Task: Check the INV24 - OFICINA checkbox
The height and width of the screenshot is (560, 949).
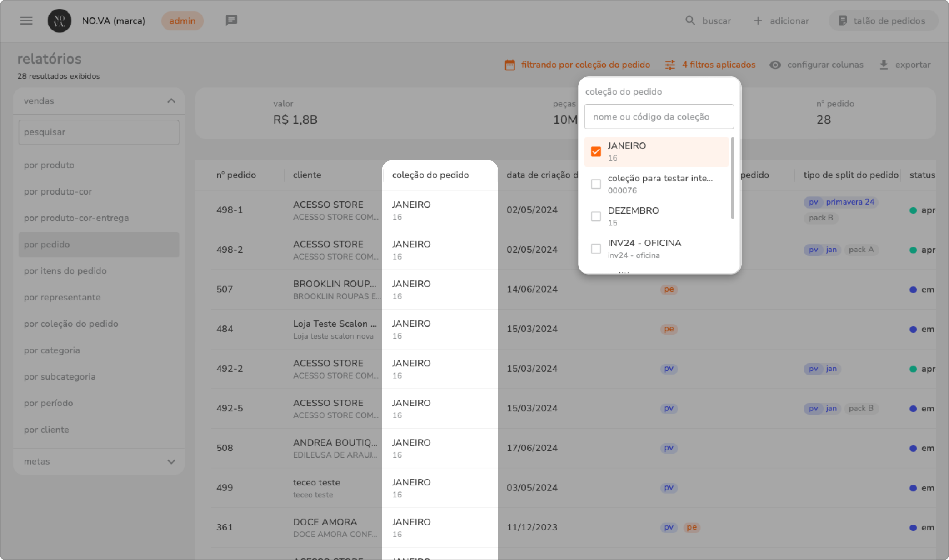Action: click(596, 249)
